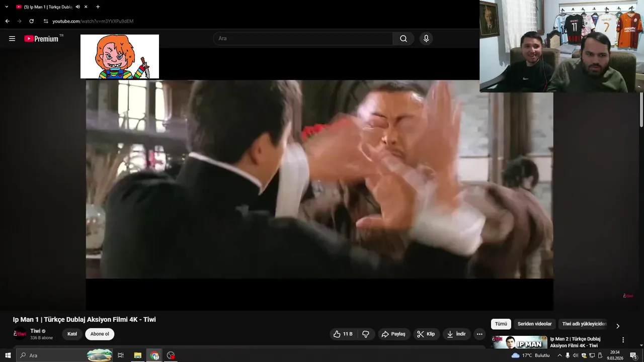Open the OBS recording app taskbar icon

tap(171, 355)
